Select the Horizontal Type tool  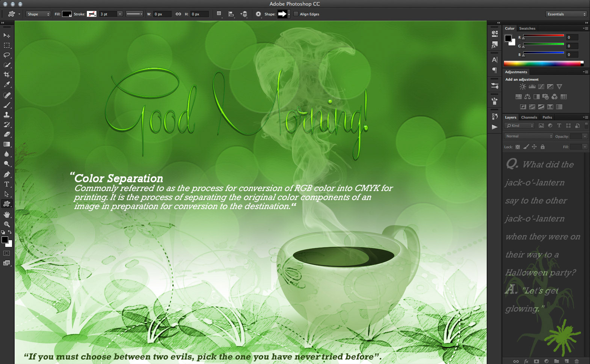[7, 184]
